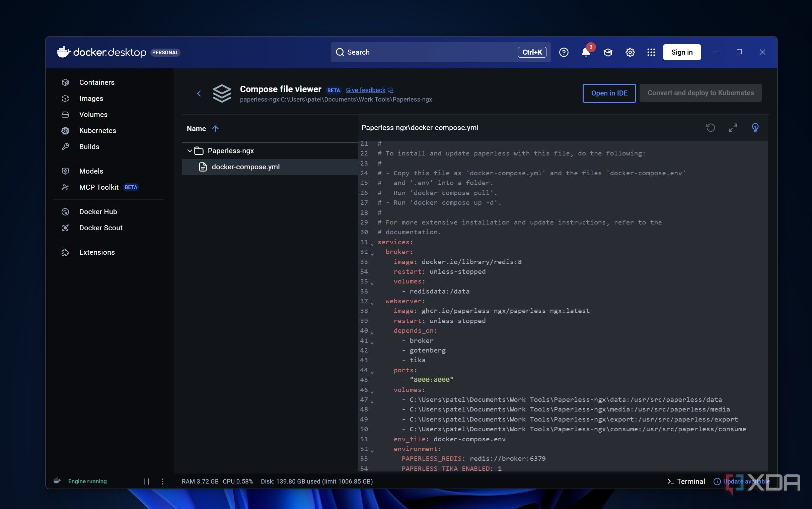The height and width of the screenshot is (509, 812).
Task: Click the Extensions puzzle icon
Action: (x=65, y=252)
